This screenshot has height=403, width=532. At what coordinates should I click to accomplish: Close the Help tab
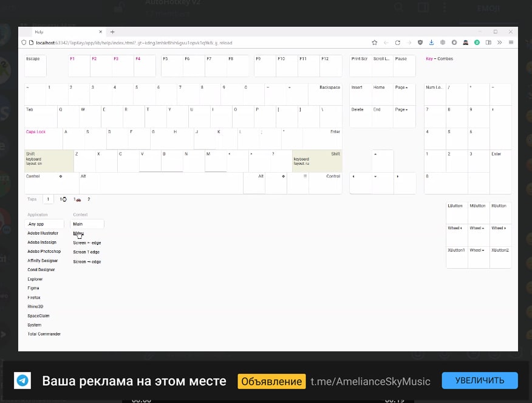[x=100, y=32]
